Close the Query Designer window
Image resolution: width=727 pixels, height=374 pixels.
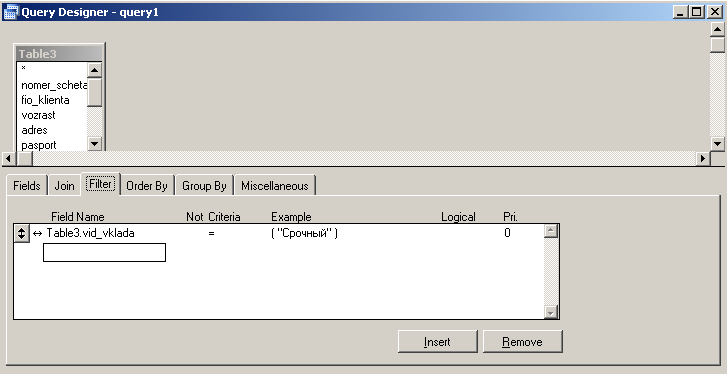[x=714, y=12]
